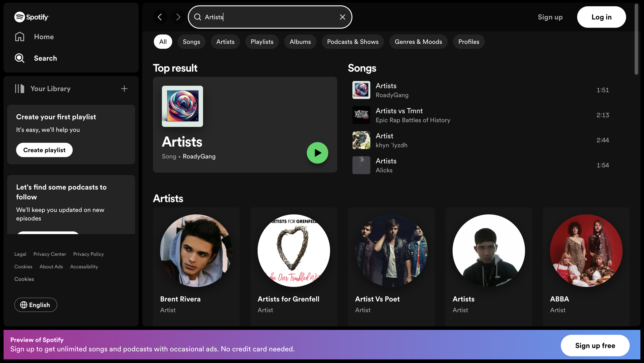Click the plus icon to create playlist
The width and height of the screenshot is (644, 363).
coord(124,89)
